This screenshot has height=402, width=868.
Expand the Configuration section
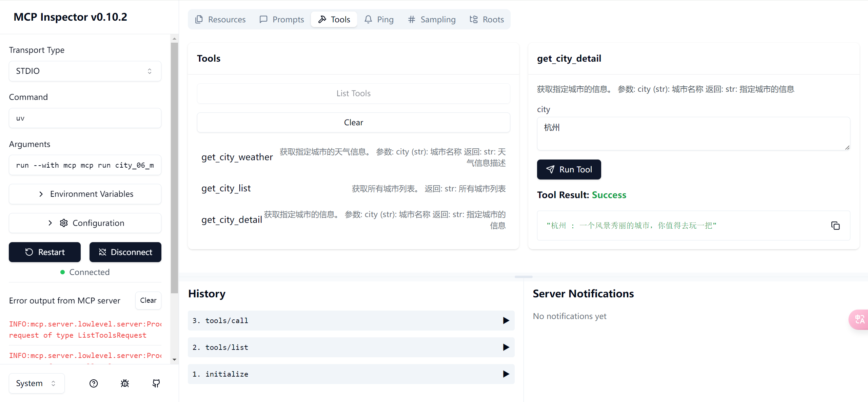(85, 223)
